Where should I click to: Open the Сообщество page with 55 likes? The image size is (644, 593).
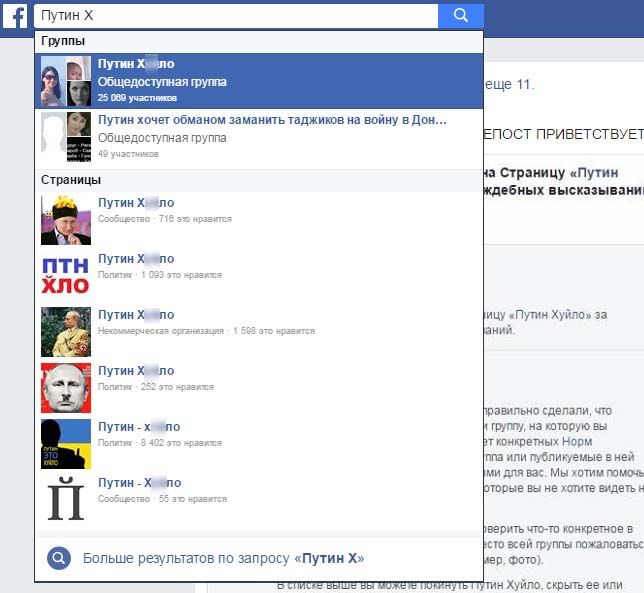point(259,499)
